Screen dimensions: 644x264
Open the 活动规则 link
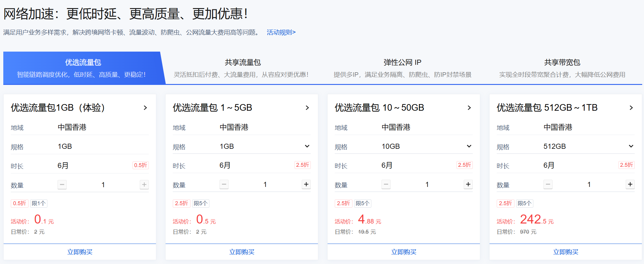tap(281, 32)
